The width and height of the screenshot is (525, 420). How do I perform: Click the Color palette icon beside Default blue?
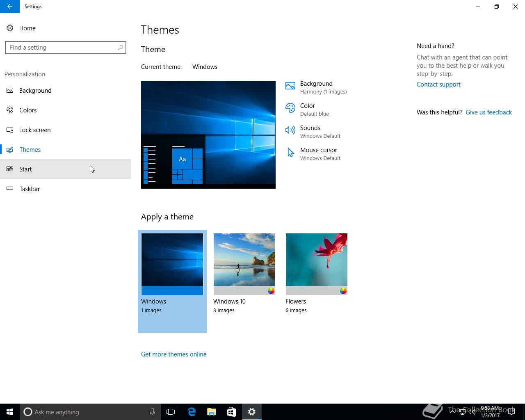(x=290, y=108)
